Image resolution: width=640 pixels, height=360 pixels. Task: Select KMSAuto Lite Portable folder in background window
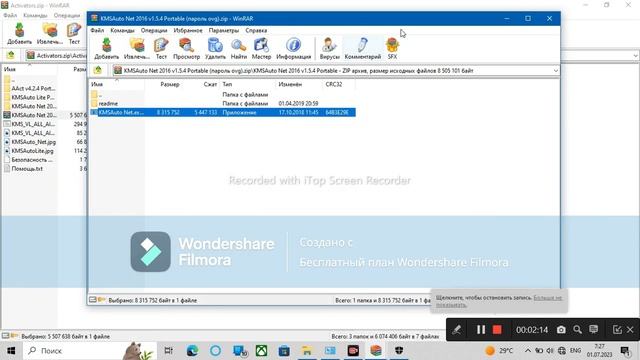pyautogui.click(x=33, y=98)
